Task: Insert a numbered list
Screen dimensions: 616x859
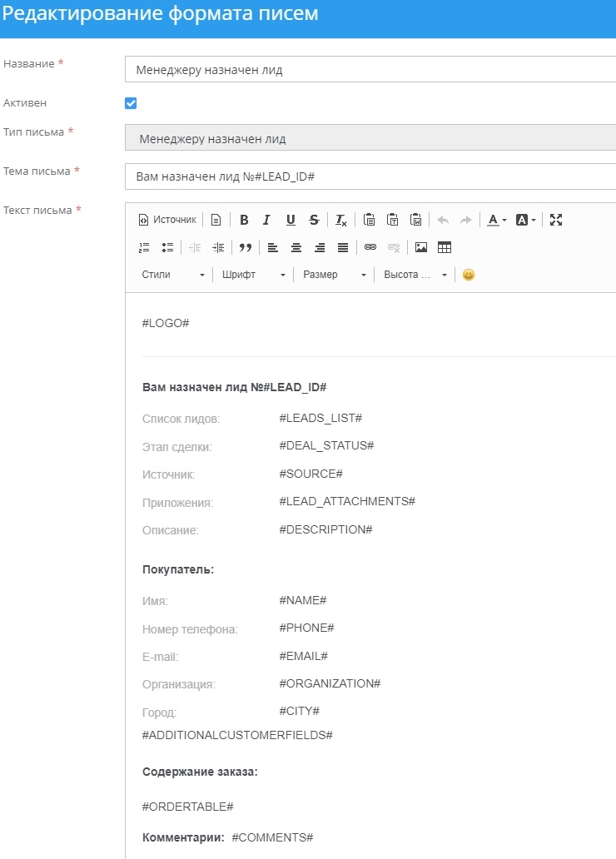Action: (144, 247)
